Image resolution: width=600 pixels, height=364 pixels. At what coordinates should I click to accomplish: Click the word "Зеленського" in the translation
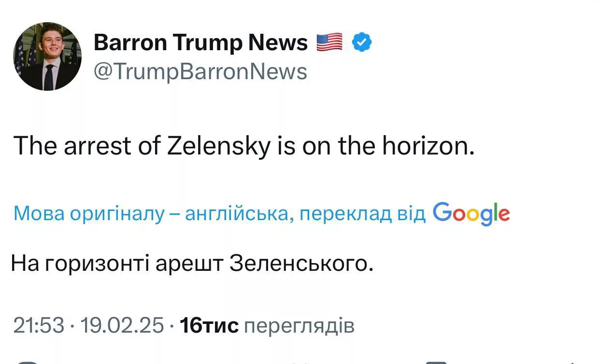tap(301, 264)
